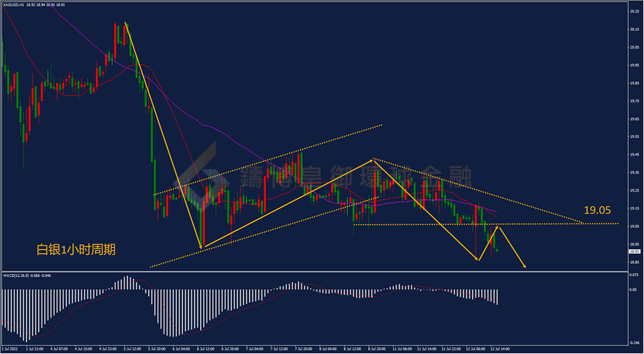Select the 白银1小时周期 text label
Image resolution: width=644 pixels, height=354 pixels.
click(76, 250)
